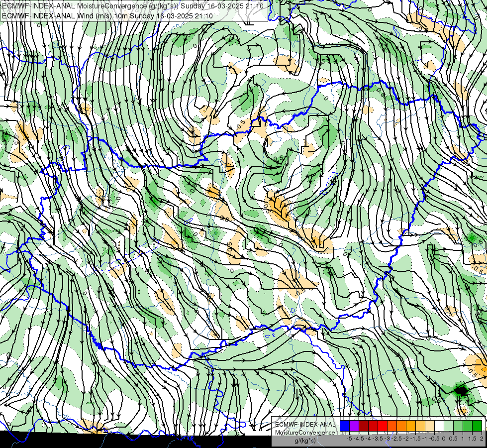Select the pale beige legend swatch
This screenshot has width=487, height=448.
tap(430, 426)
